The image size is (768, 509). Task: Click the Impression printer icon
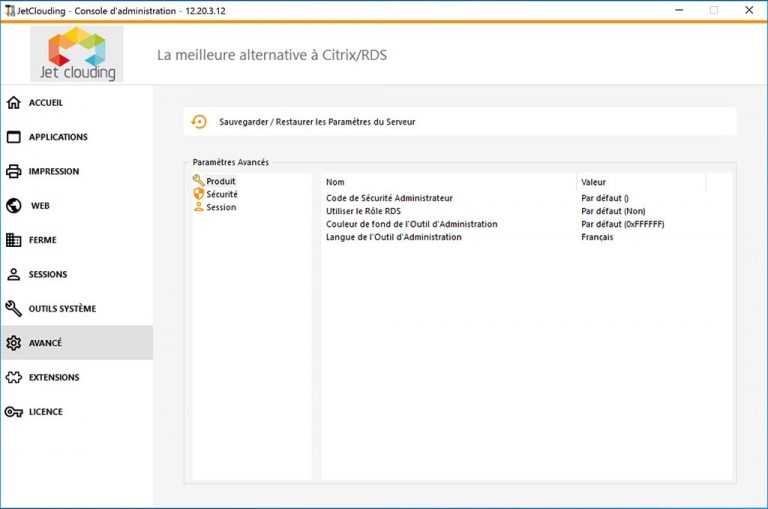point(14,171)
